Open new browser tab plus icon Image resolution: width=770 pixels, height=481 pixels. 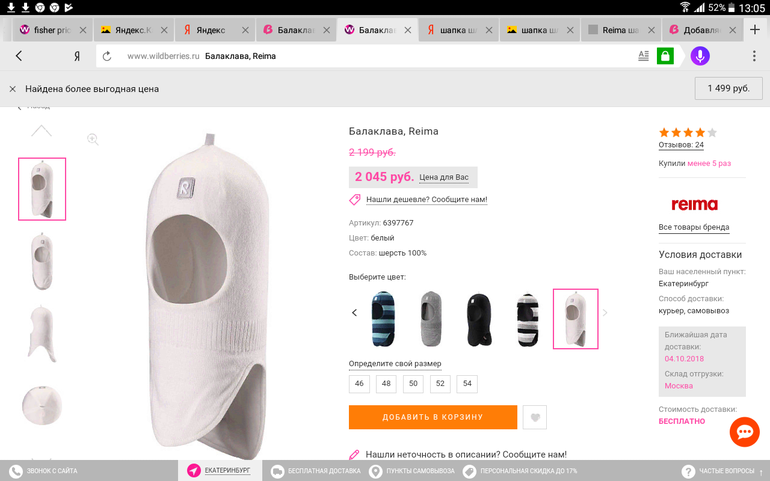(756, 30)
